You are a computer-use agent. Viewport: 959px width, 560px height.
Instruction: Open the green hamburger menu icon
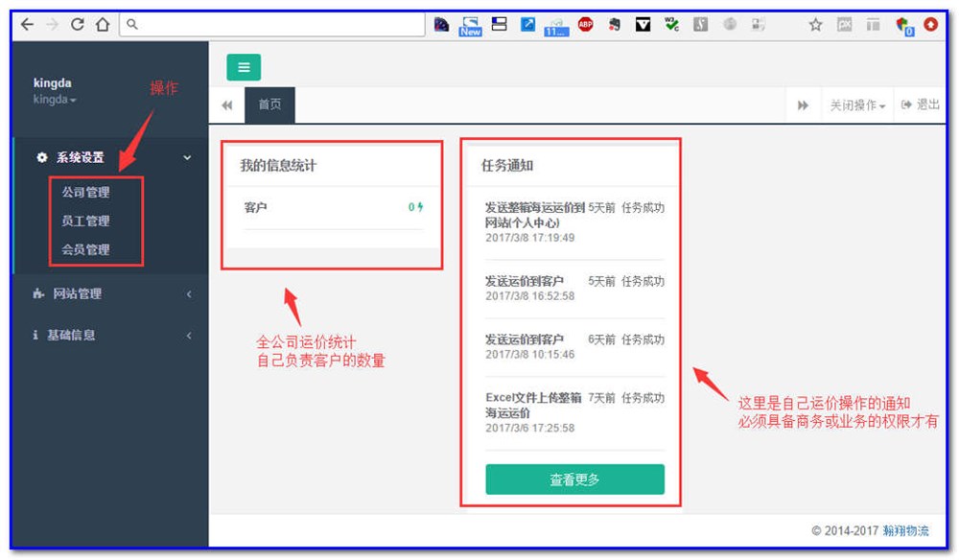pos(244,67)
